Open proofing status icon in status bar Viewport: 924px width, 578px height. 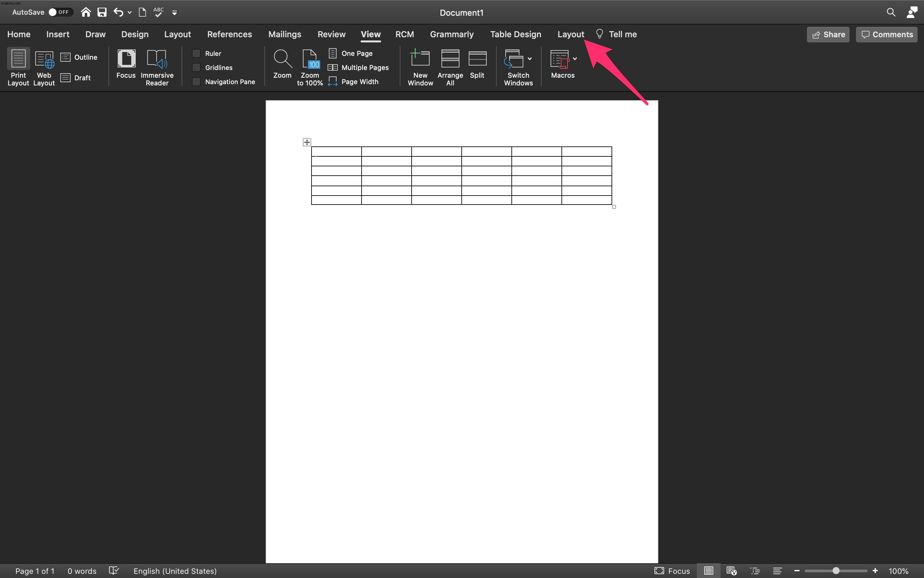click(114, 571)
